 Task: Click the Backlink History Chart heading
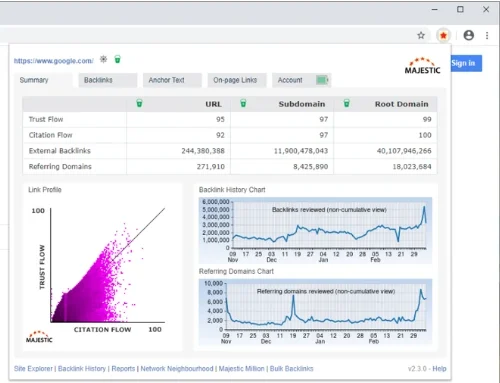pos(232,190)
